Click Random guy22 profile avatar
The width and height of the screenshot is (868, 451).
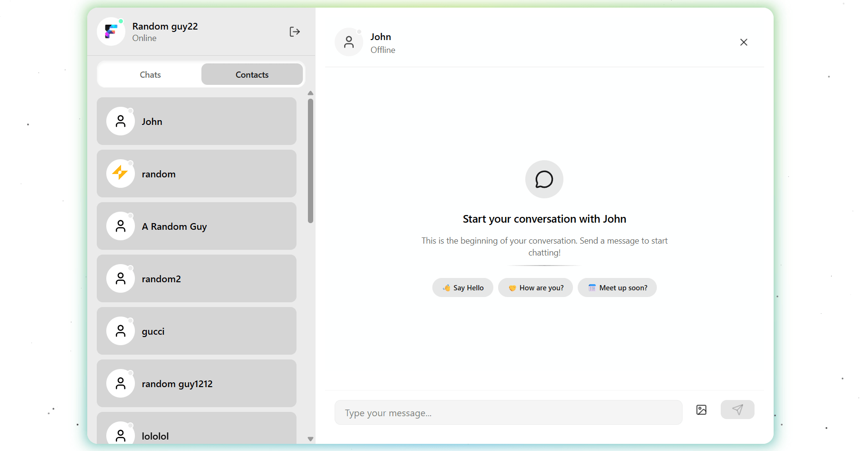pos(111,31)
